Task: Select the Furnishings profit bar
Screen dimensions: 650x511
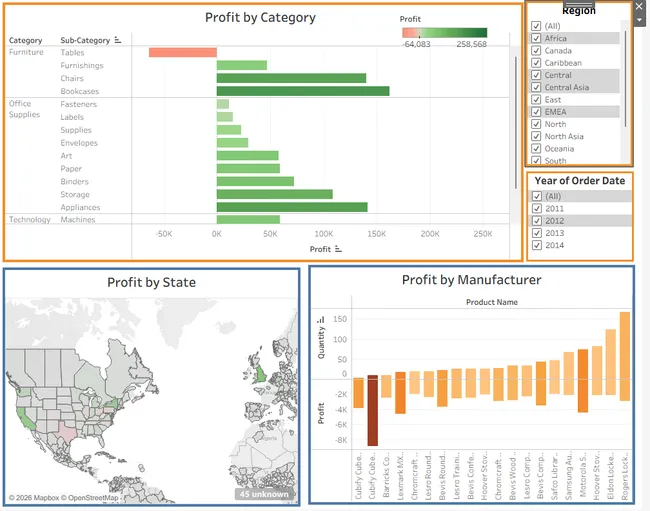Action: [x=242, y=65]
